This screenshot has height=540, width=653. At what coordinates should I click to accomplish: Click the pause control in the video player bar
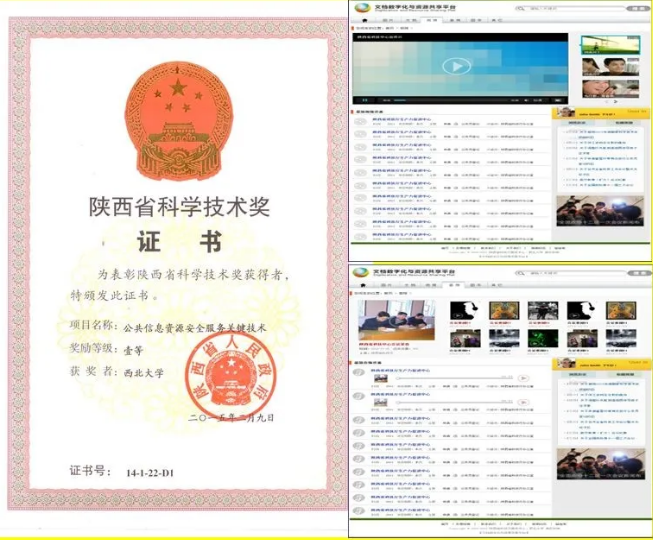click(365, 100)
